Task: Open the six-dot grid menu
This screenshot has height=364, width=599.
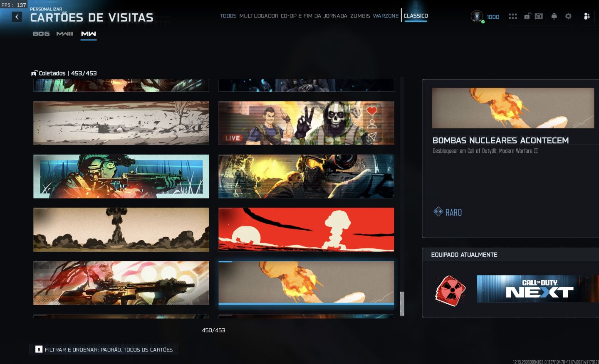Action: 513,16
